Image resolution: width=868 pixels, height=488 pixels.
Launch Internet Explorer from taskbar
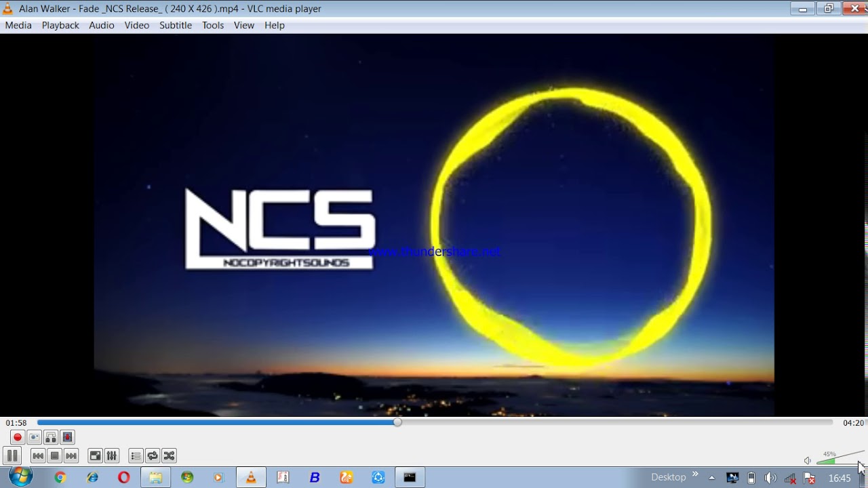[92, 478]
